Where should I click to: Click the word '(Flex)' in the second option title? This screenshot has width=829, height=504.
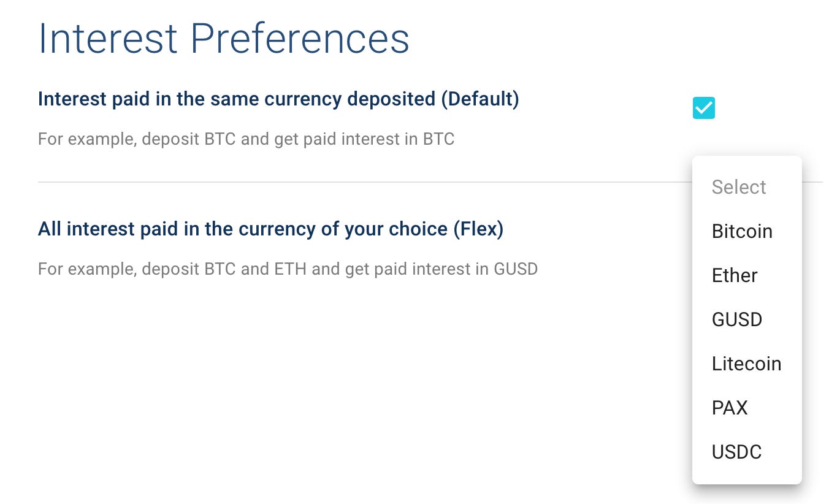(x=478, y=229)
